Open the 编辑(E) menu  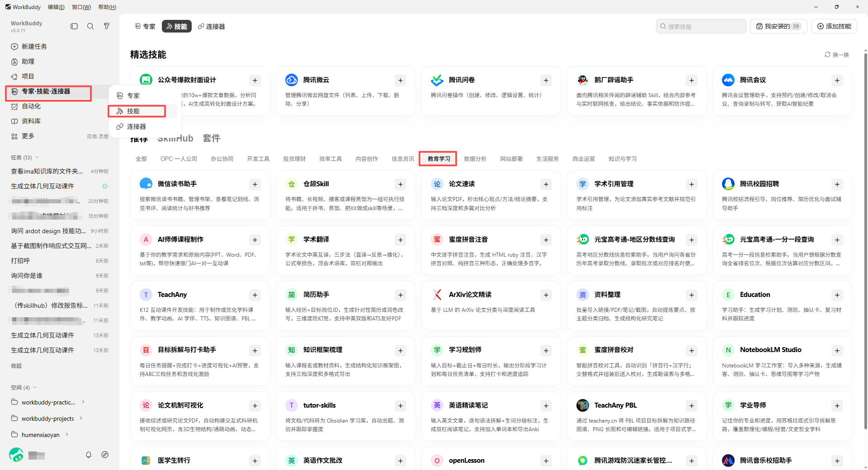(56, 7)
